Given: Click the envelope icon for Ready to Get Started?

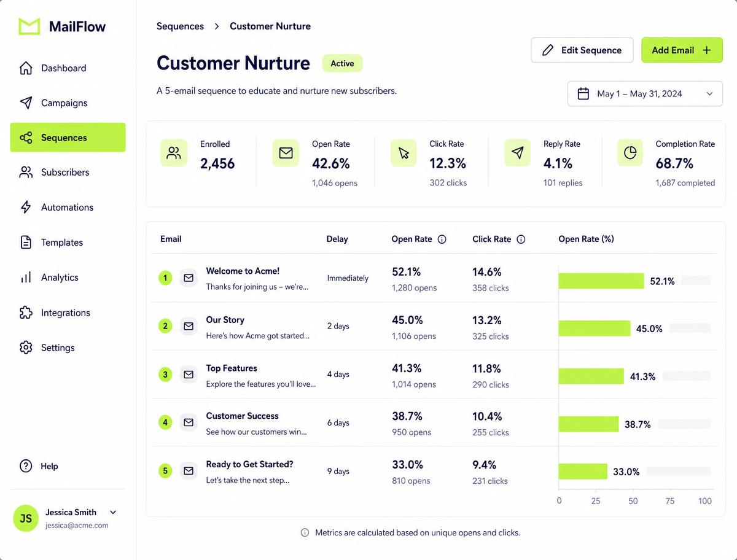Looking at the screenshot, I should 189,471.
